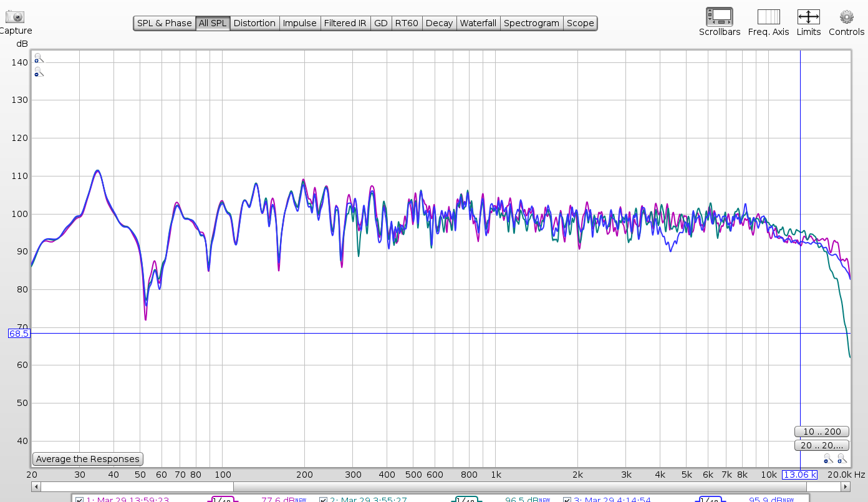868x502 pixels.
Task: Click the 100 dB axis label
Action: click(x=19, y=214)
